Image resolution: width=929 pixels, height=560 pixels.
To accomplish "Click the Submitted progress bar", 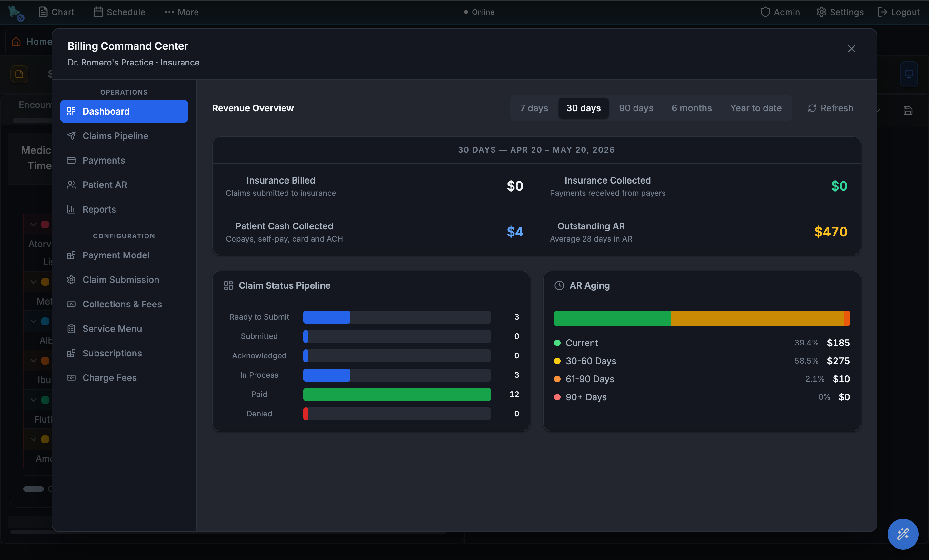I will (397, 336).
